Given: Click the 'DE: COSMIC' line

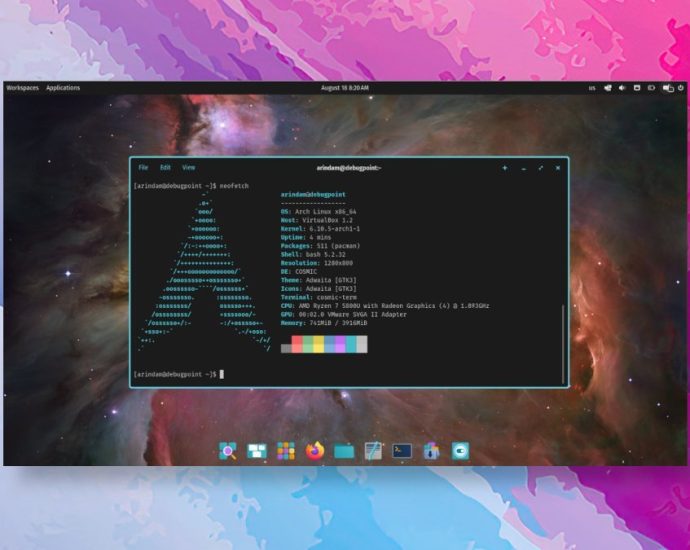Looking at the screenshot, I should coord(299,271).
